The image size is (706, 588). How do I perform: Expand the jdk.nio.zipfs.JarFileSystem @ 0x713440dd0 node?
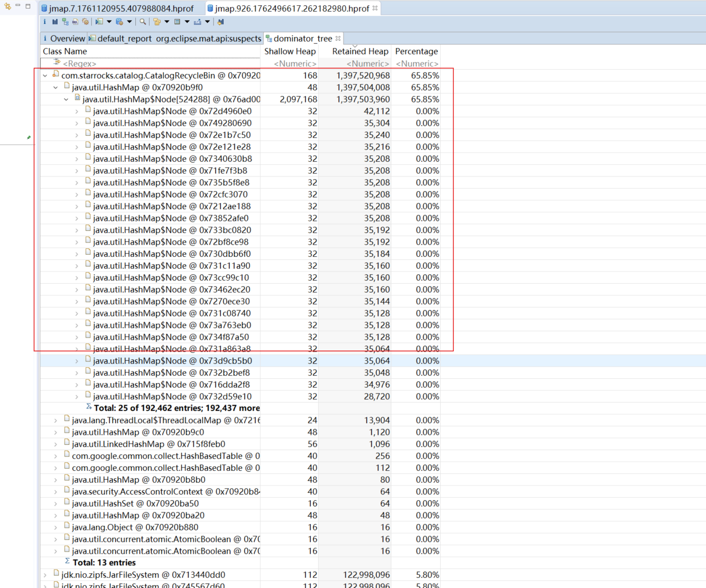[x=45, y=575]
